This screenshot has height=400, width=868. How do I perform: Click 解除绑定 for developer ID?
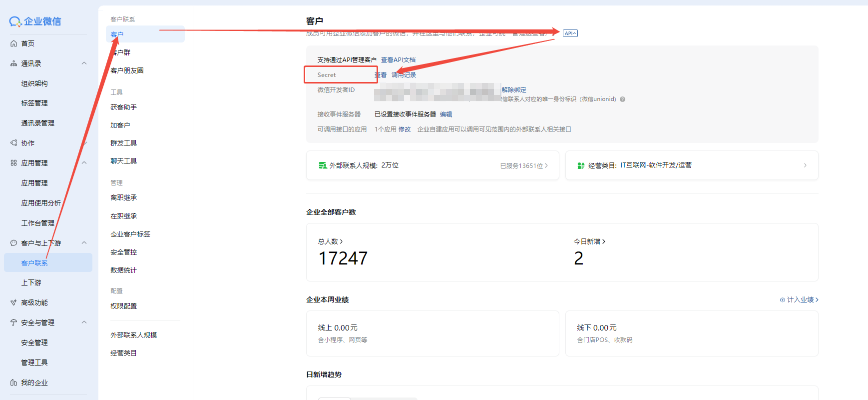514,90
